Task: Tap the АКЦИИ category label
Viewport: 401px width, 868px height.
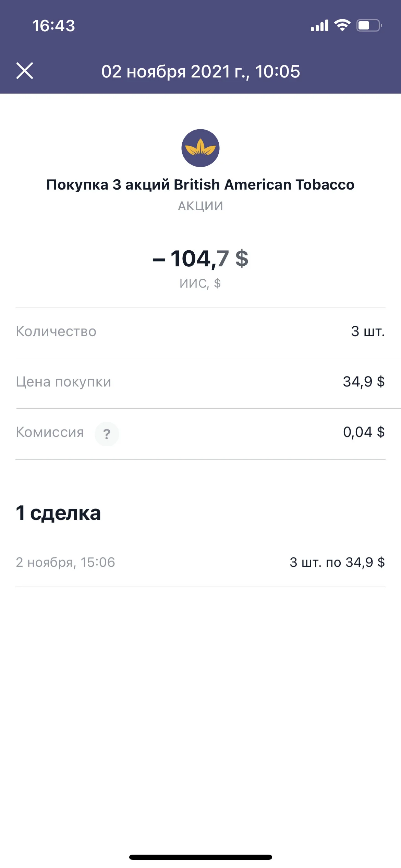Action: click(x=200, y=206)
